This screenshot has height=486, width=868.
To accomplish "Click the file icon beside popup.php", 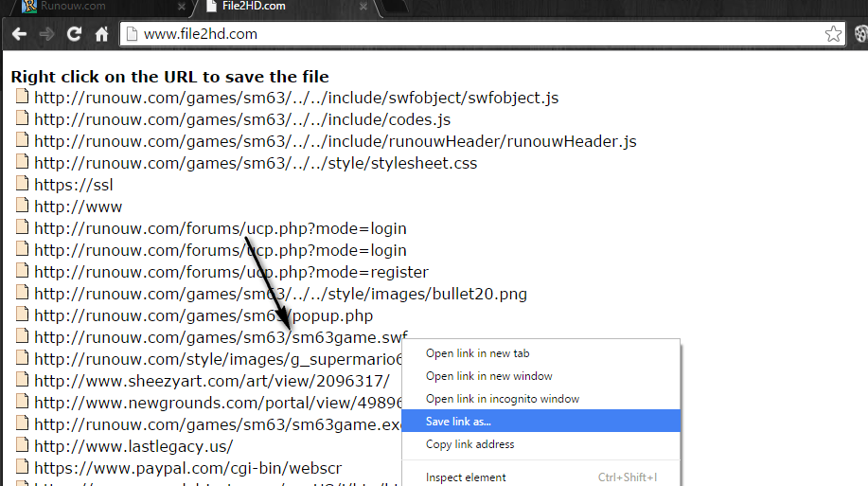I will click(x=22, y=314).
